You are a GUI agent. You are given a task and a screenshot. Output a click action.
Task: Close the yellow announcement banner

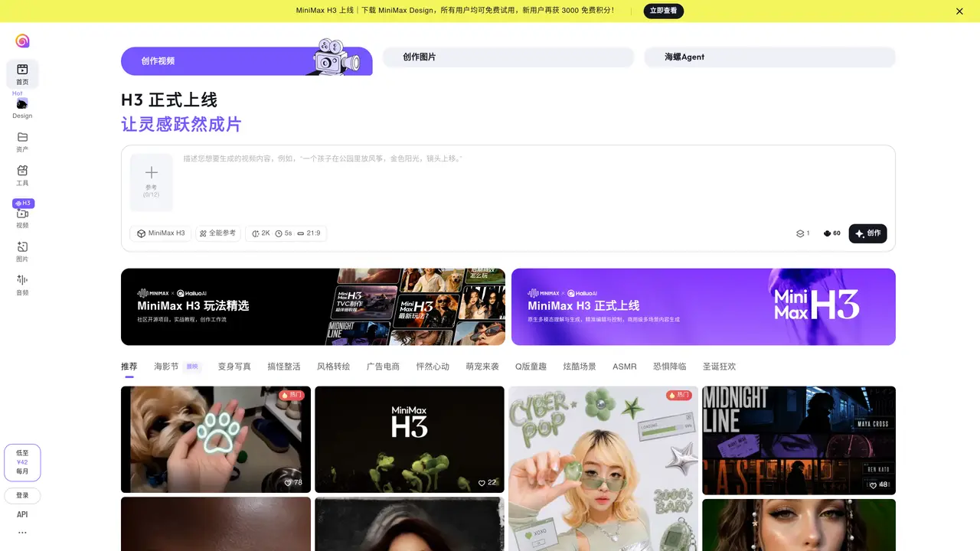coord(959,11)
